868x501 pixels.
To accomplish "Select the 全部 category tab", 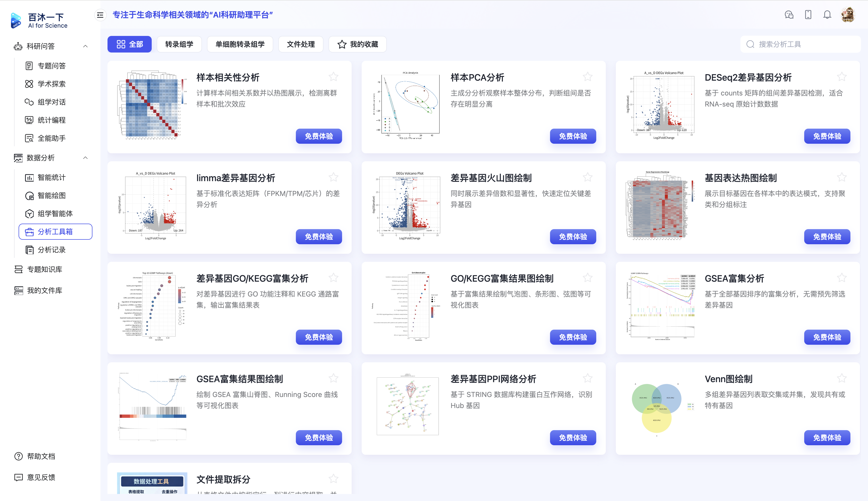I will (130, 44).
